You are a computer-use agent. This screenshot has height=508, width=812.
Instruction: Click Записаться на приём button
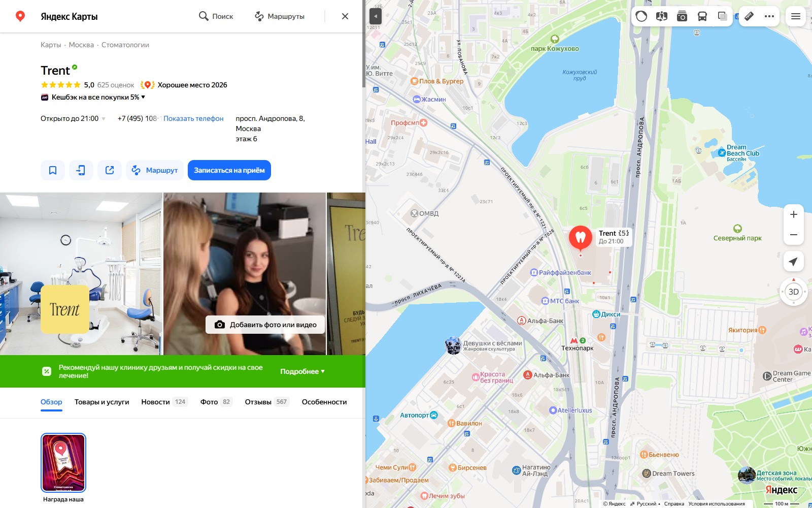pos(229,170)
